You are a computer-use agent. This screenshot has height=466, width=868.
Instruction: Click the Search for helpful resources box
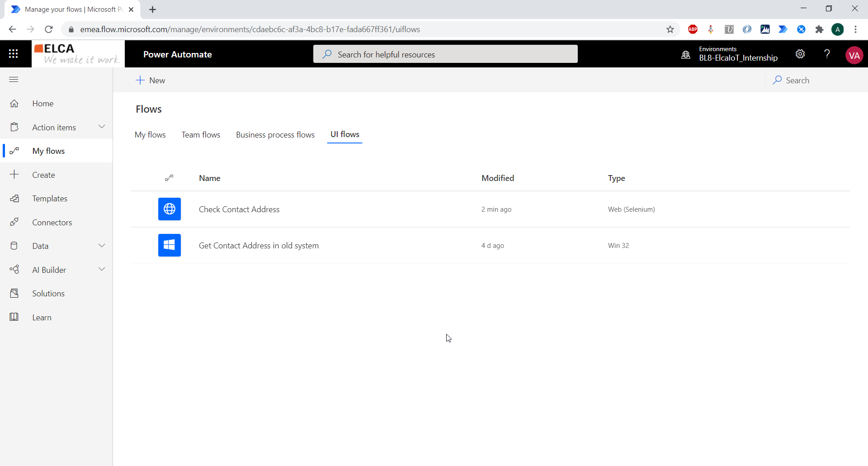[x=445, y=54]
